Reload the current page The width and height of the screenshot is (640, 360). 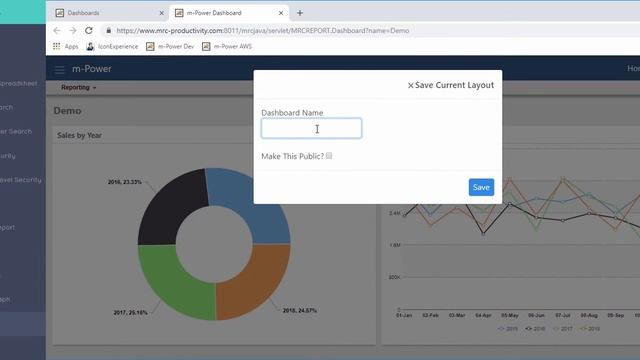click(89, 31)
